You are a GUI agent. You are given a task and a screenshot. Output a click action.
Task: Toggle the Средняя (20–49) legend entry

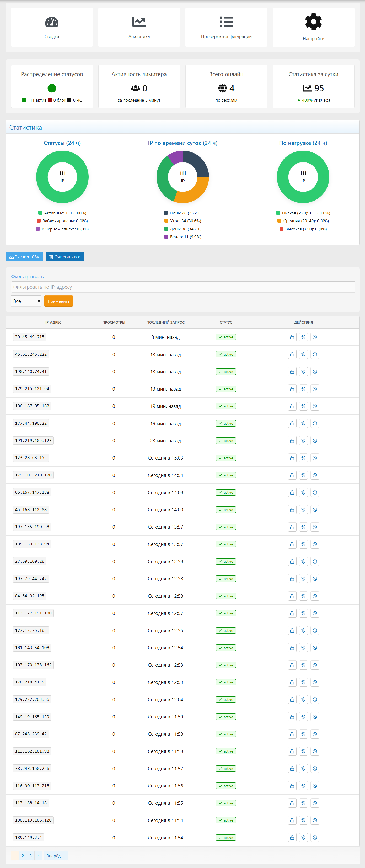(303, 221)
